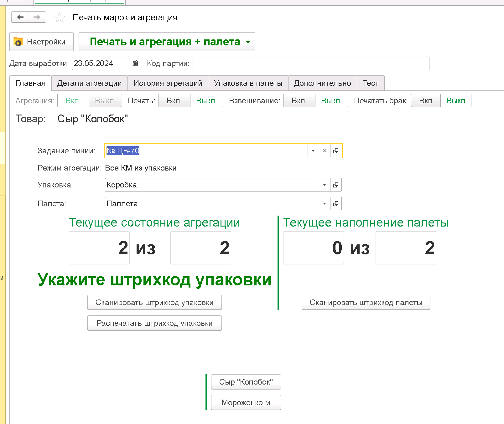
Task: Click current aggregation count field
Action: coord(99,248)
